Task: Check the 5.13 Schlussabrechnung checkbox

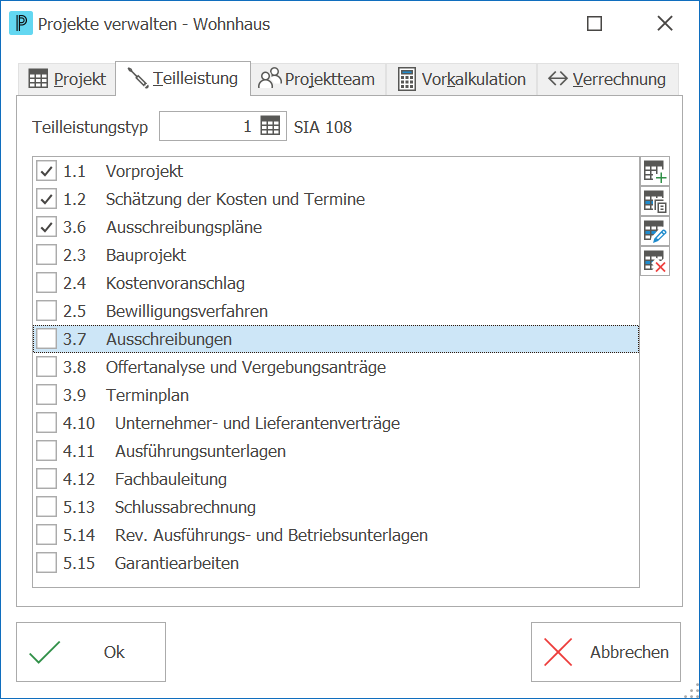Action: click(46, 507)
